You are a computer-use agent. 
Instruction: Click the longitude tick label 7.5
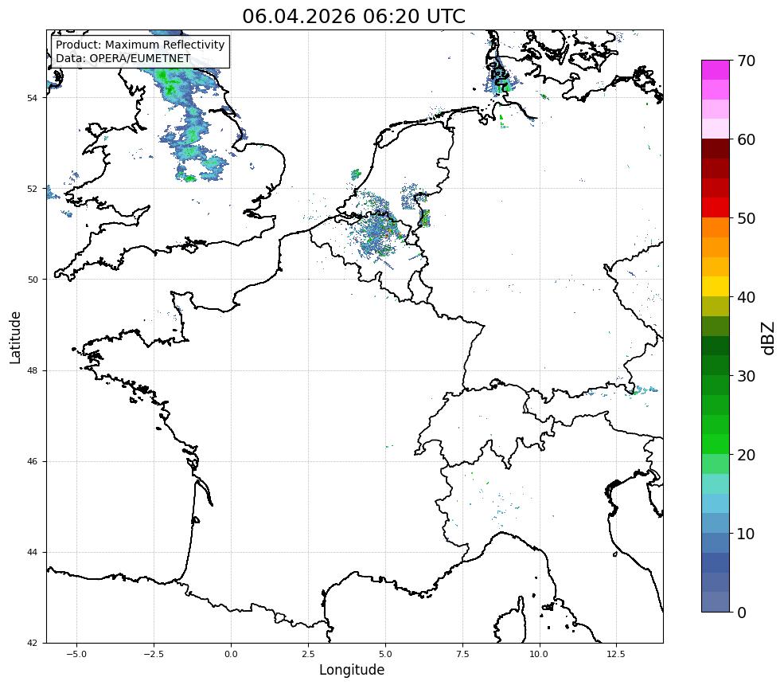click(462, 654)
